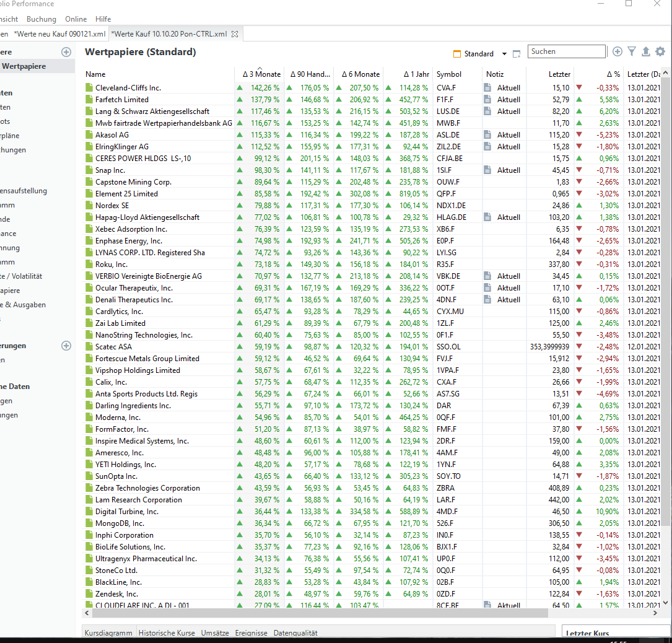This screenshot has height=643, width=672.
Task: Click the 819,05 % value for Element 25 Limited
Action: [x=414, y=194]
